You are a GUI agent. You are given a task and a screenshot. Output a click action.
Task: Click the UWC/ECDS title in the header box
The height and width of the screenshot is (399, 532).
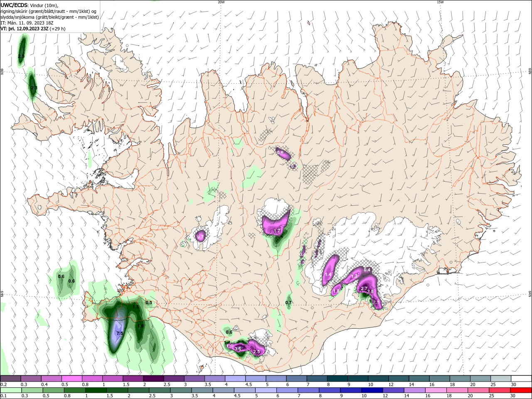(15, 5)
